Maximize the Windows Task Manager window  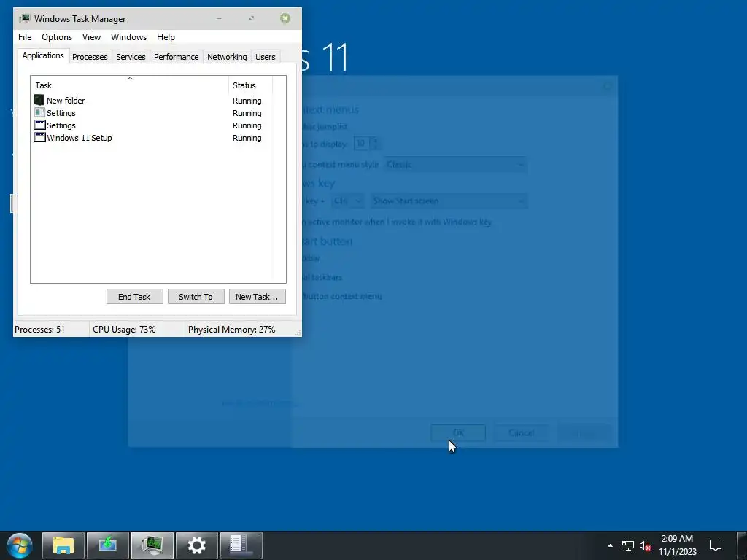252,18
